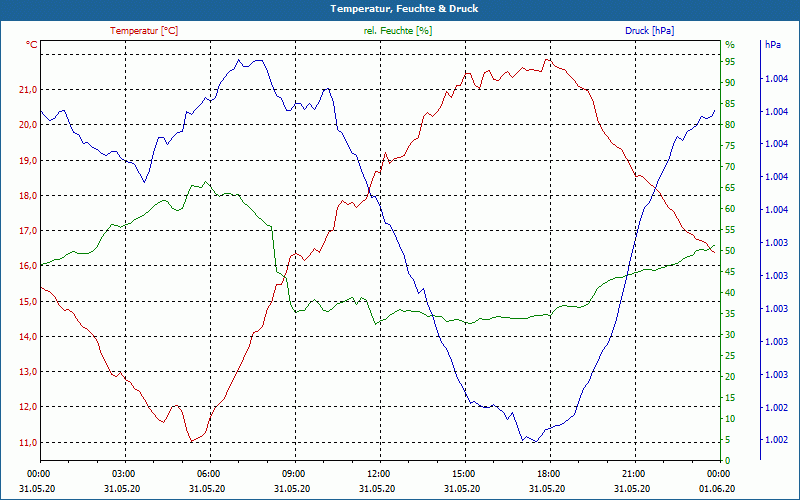Click the "12:00" time axis label
This screenshot has height=500, width=800.
[378, 473]
